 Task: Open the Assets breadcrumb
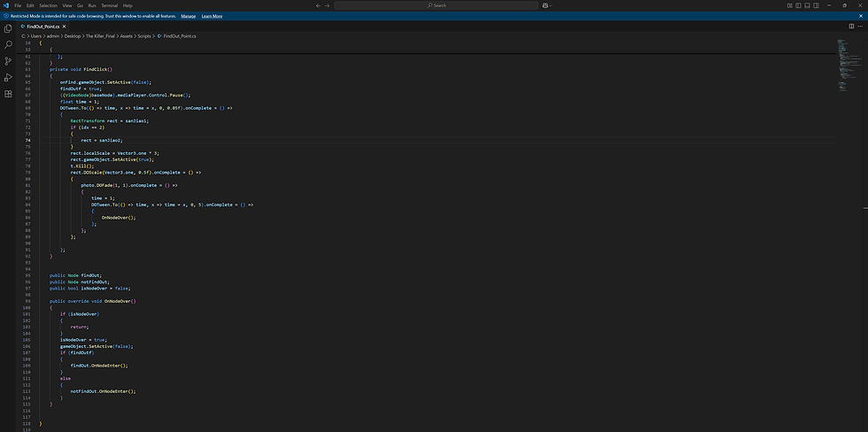coord(126,36)
